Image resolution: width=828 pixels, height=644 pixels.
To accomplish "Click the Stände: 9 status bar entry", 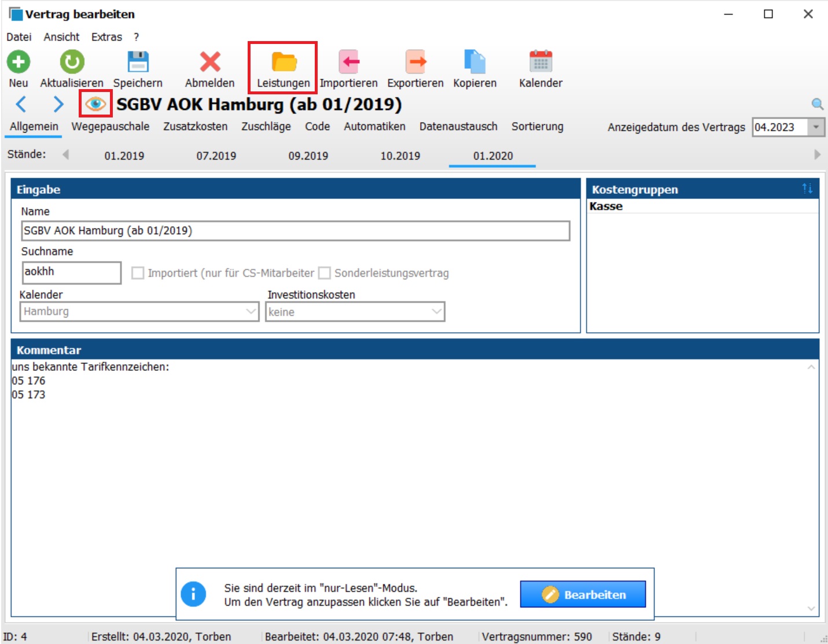I will coord(636,636).
